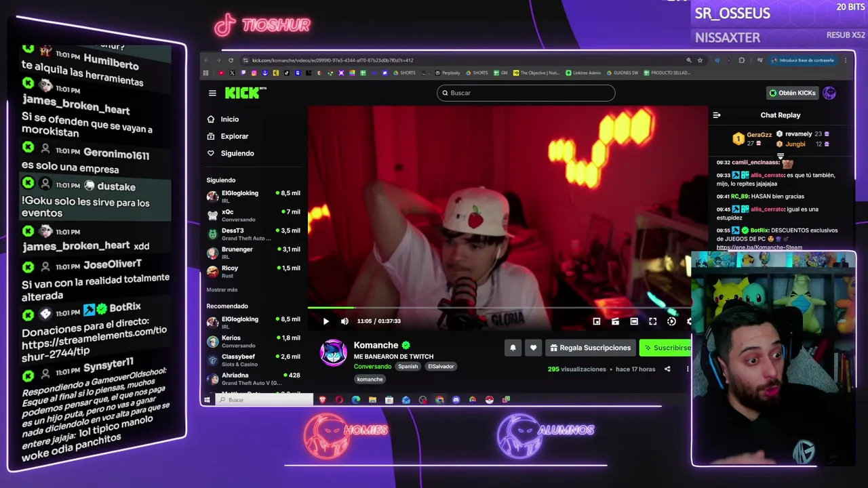Image resolution: width=868 pixels, height=488 pixels.
Task: Click the Suscribirse button
Action: coord(666,348)
